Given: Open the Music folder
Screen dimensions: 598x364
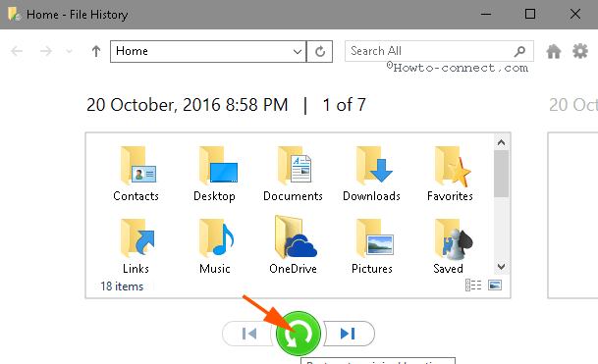Looking at the screenshot, I should pos(215,246).
